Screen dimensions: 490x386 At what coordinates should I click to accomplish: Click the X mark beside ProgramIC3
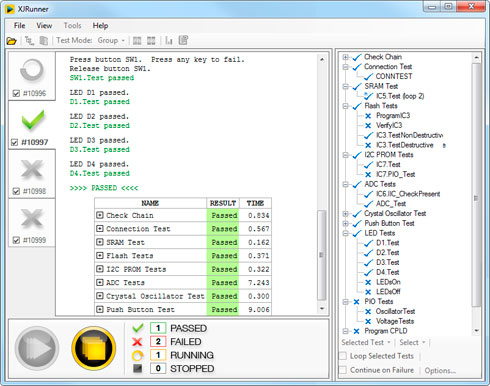368,116
